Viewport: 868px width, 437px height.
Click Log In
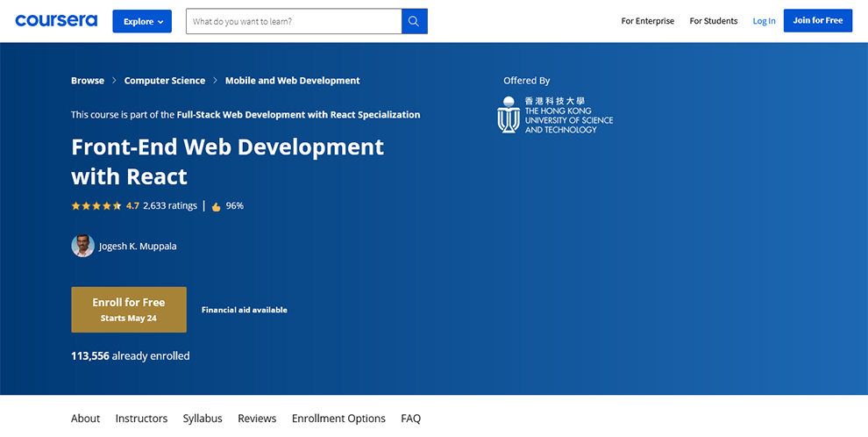pyautogui.click(x=764, y=21)
